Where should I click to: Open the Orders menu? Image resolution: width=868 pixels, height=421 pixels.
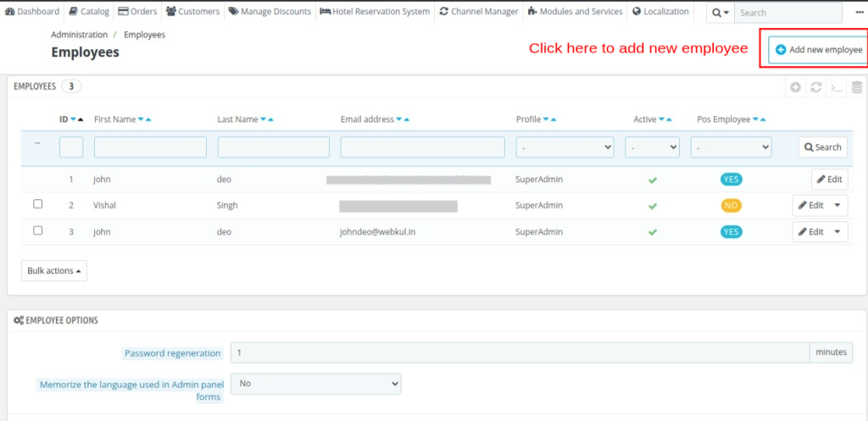click(137, 11)
